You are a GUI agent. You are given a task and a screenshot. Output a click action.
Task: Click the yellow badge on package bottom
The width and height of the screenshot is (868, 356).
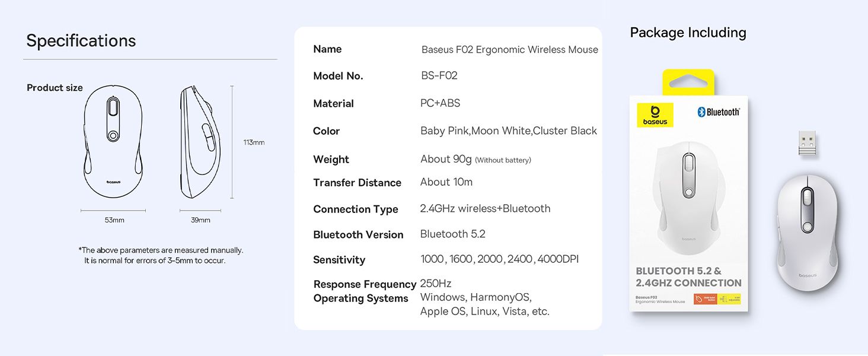[729, 299]
